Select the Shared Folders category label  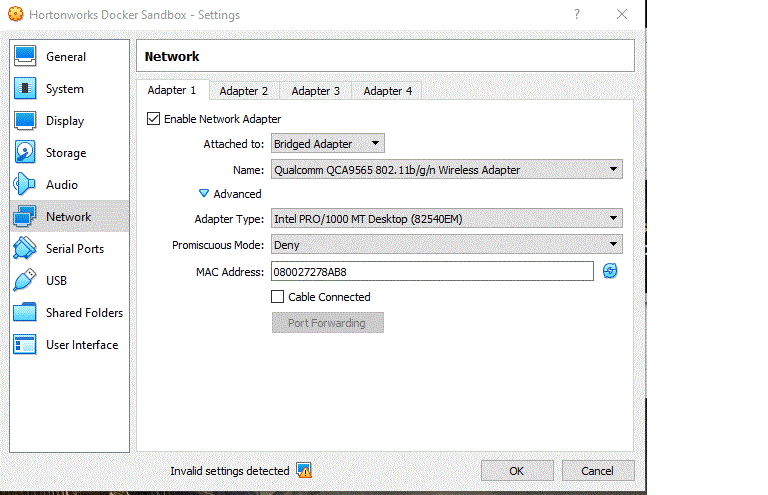tap(84, 312)
